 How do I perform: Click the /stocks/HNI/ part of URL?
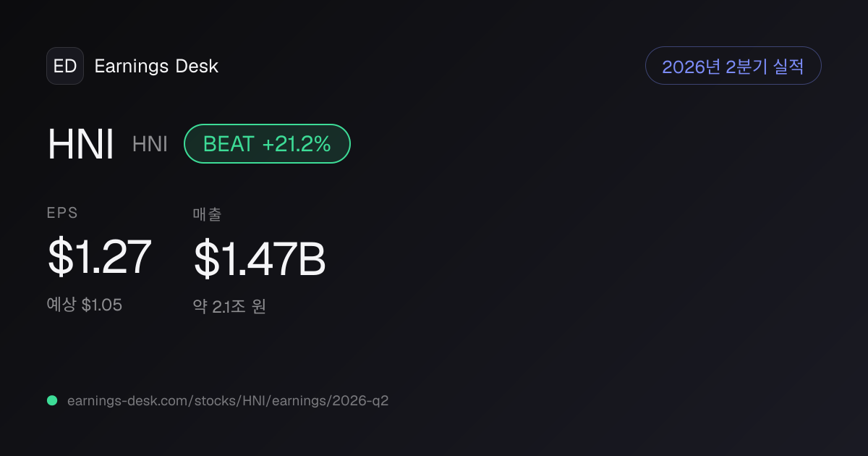pos(227,400)
